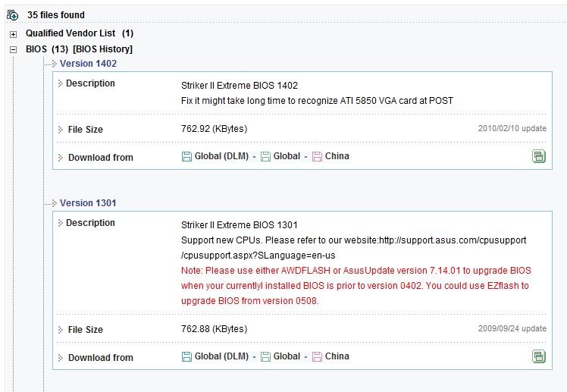Viewport: 567px width, 392px height.
Task: Click the files found download icon
Action: tap(13, 15)
